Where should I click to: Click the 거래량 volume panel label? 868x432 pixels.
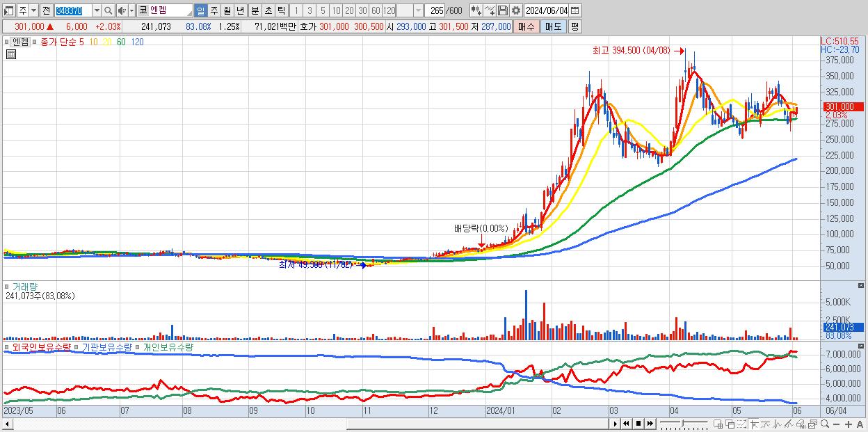coord(26,287)
